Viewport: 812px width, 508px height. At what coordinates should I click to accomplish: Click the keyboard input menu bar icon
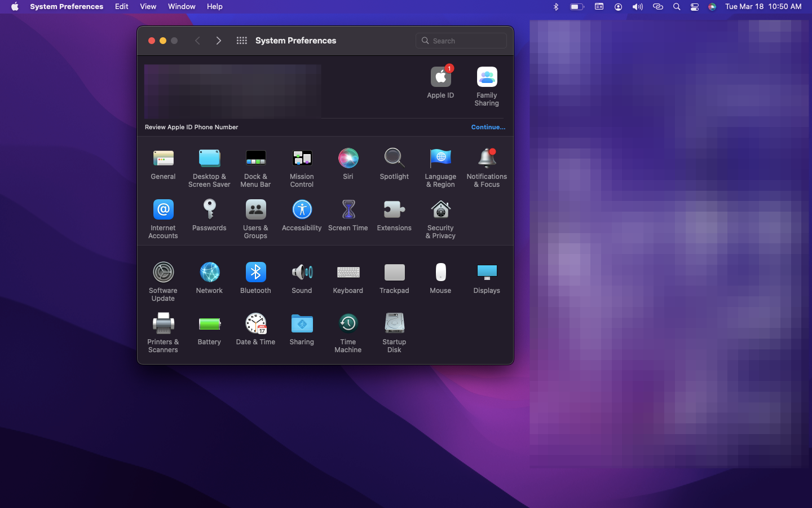[x=599, y=7]
